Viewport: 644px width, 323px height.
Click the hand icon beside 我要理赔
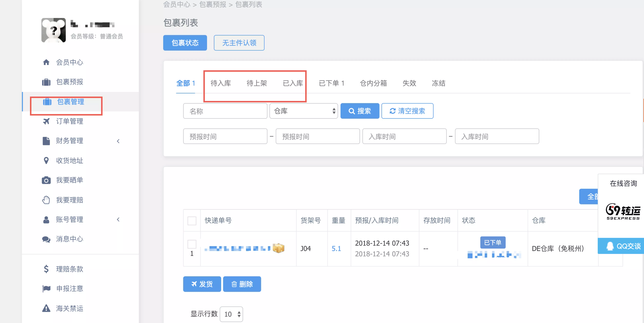point(46,200)
